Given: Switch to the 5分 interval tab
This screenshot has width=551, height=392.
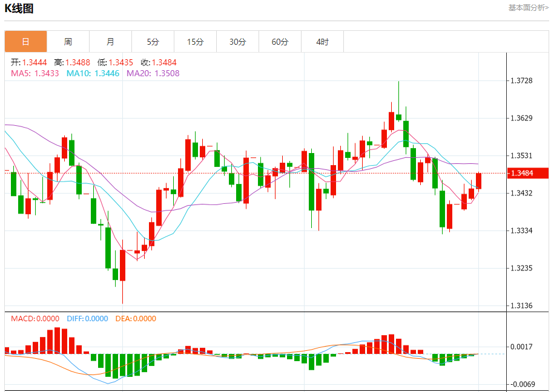Looking at the screenshot, I should coord(153,42).
